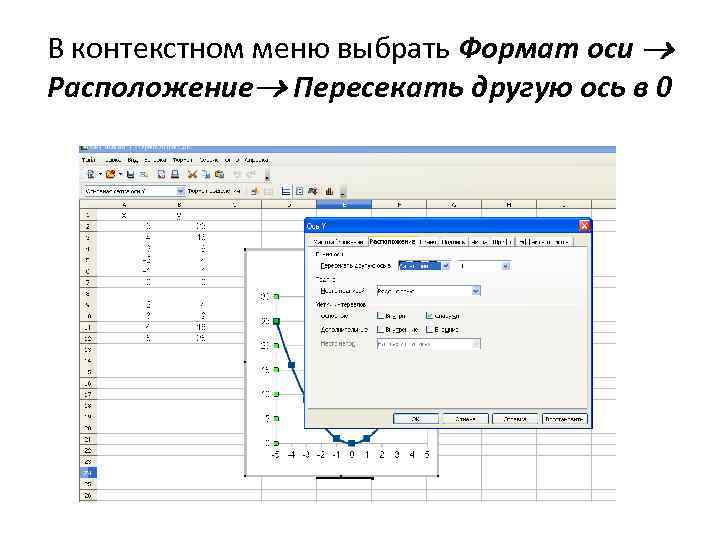Screen dimensions: 720x540
Task: Switch to Масштабирование tab
Action: pyautogui.click(x=339, y=242)
